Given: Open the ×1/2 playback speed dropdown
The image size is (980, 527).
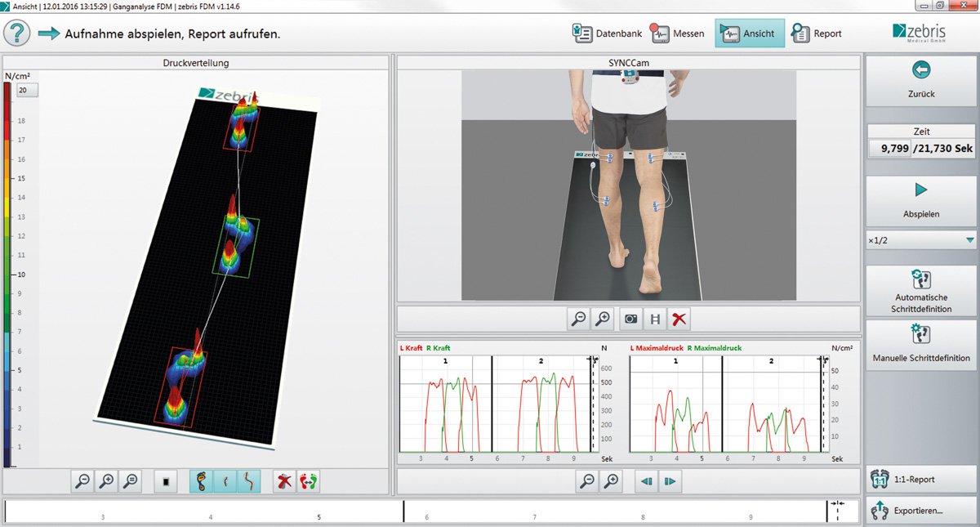Looking at the screenshot, I should [x=920, y=240].
